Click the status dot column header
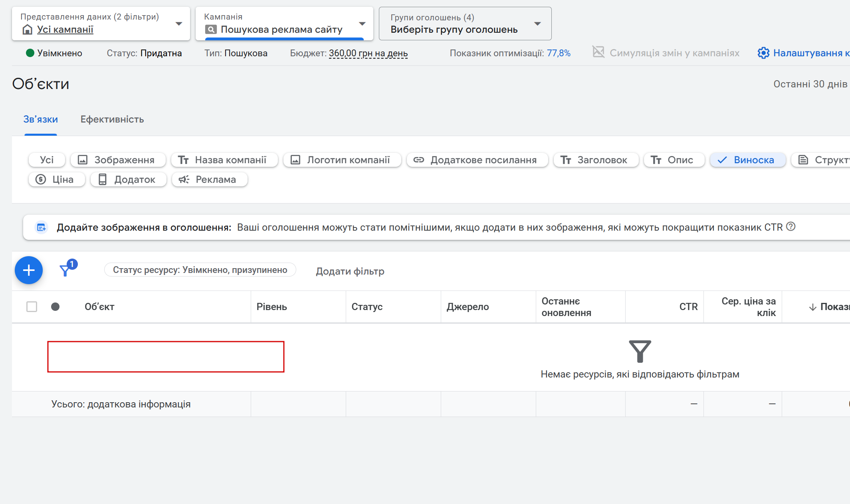850x504 pixels. (55, 306)
